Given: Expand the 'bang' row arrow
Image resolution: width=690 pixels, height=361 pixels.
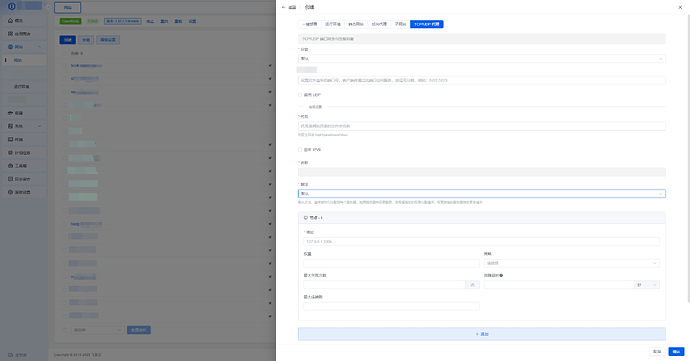Looking at the screenshot, I should (x=270, y=224).
